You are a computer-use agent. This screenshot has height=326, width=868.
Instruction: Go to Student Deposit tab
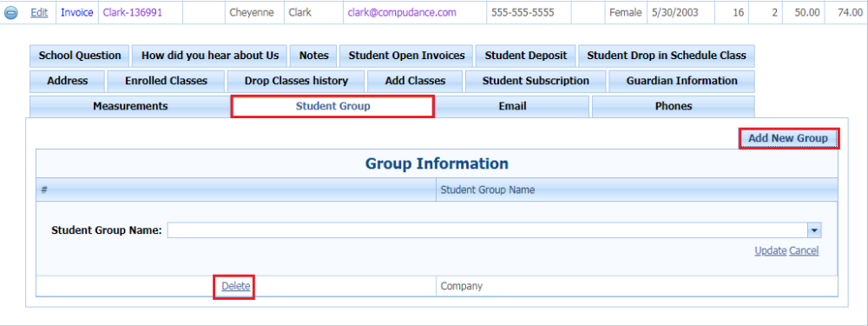coord(526,56)
